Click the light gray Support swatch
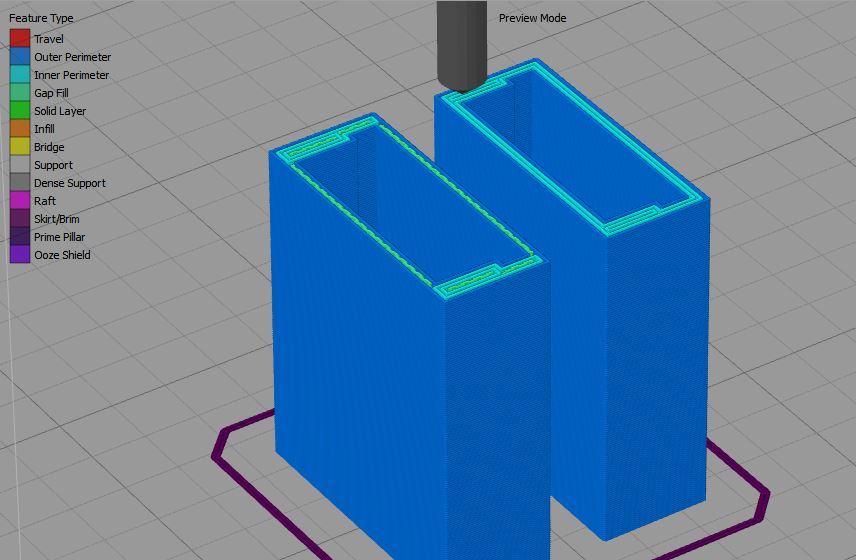This screenshot has height=560, width=856. tap(20, 164)
